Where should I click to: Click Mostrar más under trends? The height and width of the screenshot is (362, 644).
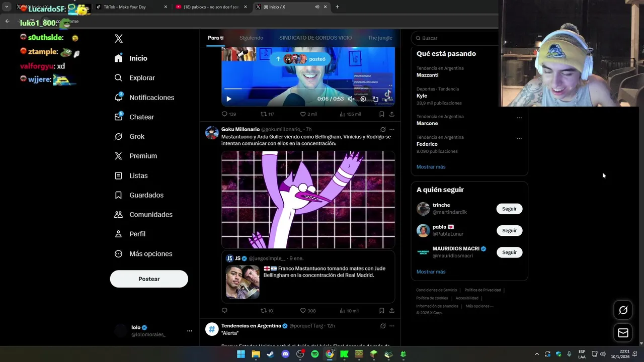[431, 167]
